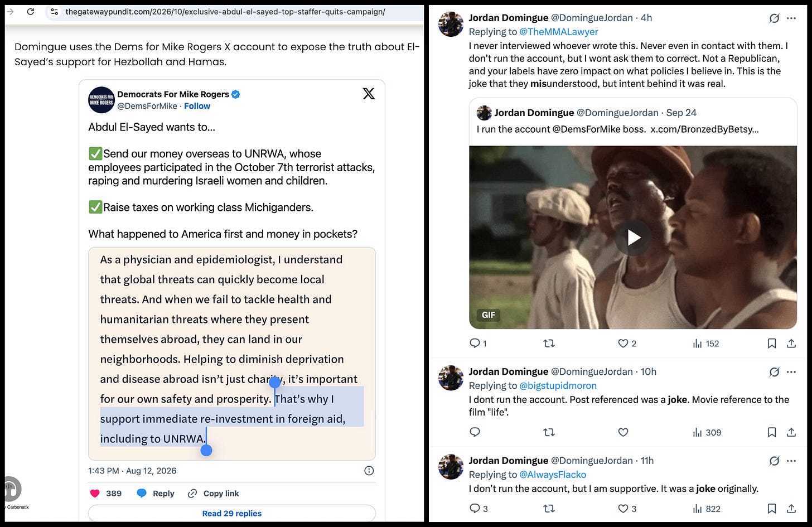Like the 11h tweet with 3 likes

(627, 509)
